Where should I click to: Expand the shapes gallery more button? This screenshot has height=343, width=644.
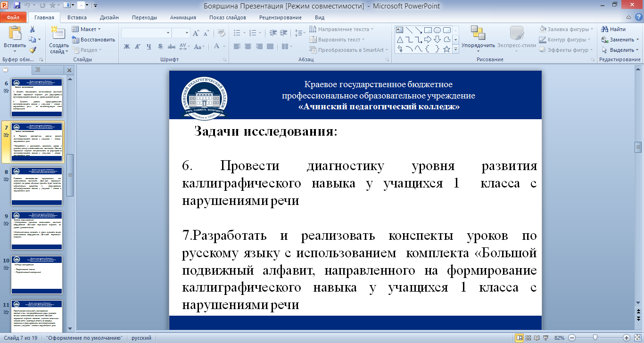[455, 49]
